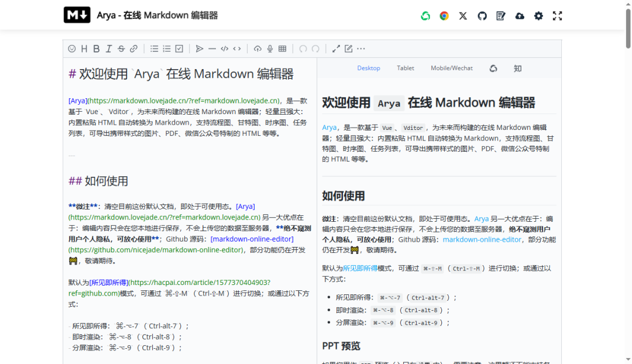Insert a link with the chain icon
This screenshot has width=632, height=364.
134,49
